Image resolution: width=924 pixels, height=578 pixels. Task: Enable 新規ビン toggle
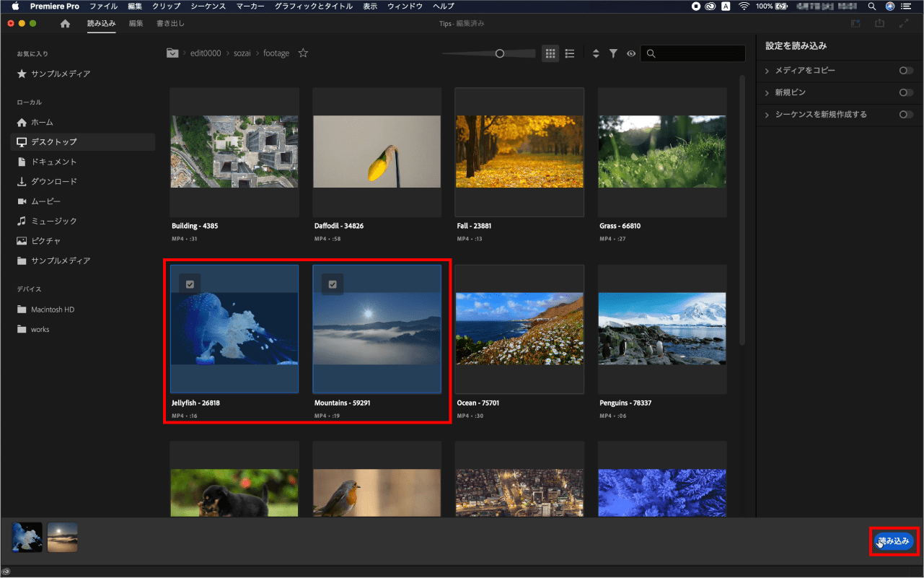[x=906, y=92]
